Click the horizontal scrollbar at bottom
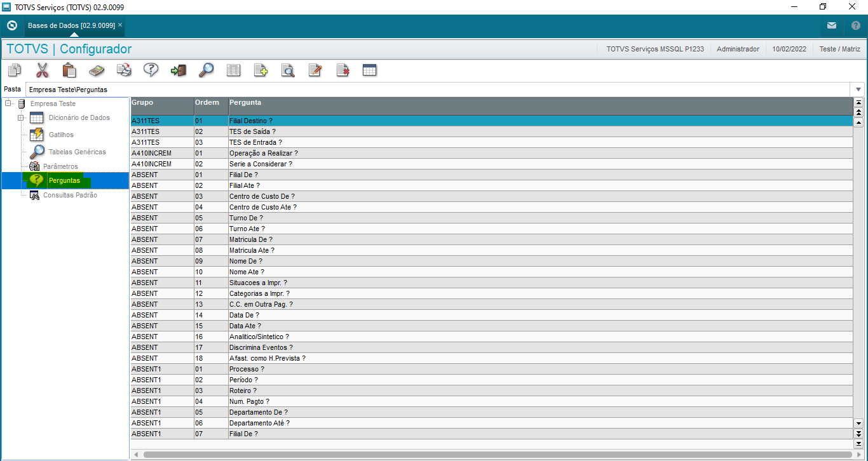 498,455
